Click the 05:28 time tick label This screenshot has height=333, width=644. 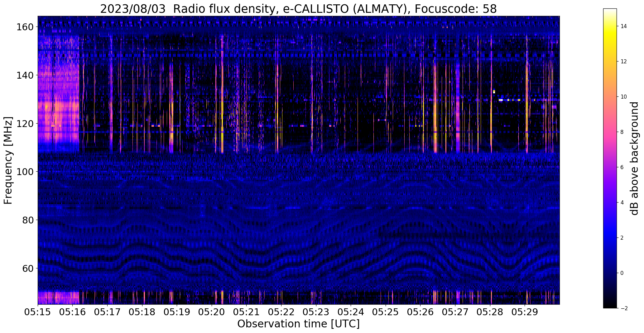coord(490,312)
